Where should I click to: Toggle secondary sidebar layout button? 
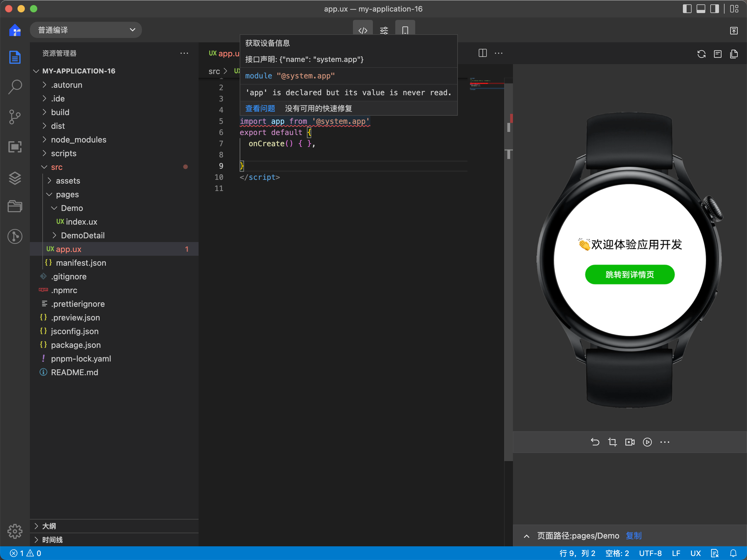pos(715,9)
